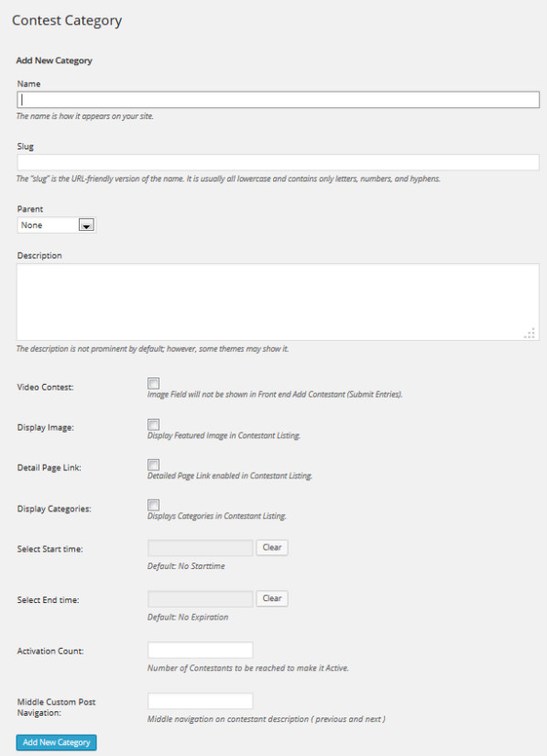Image resolution: width=547 pixels, height=756 pixels.
Task: Click the Activation Count input
Action: click(x=200, y=650)
